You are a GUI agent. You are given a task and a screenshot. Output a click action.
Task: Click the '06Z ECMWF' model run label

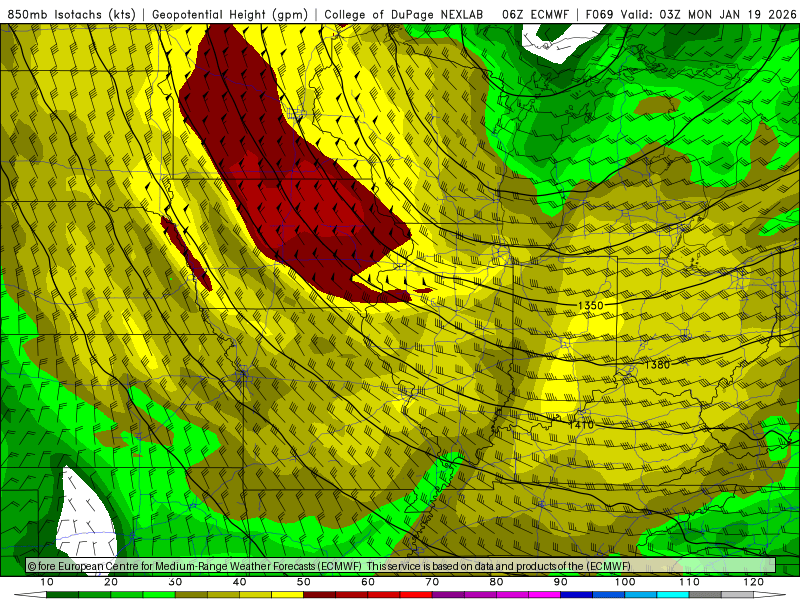click(x=535, y=15)
